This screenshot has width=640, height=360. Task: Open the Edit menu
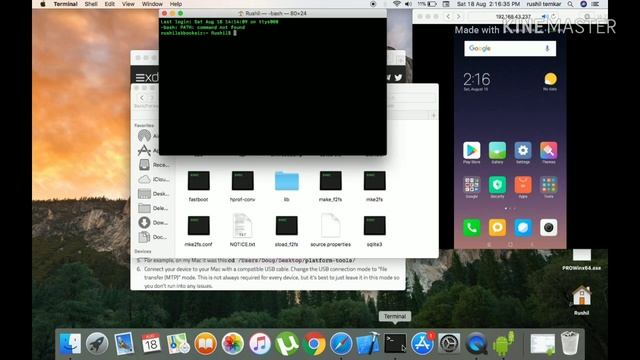109,4
